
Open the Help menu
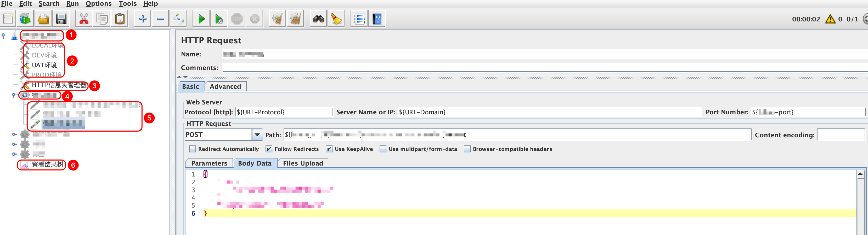click(x=151, y=4)
